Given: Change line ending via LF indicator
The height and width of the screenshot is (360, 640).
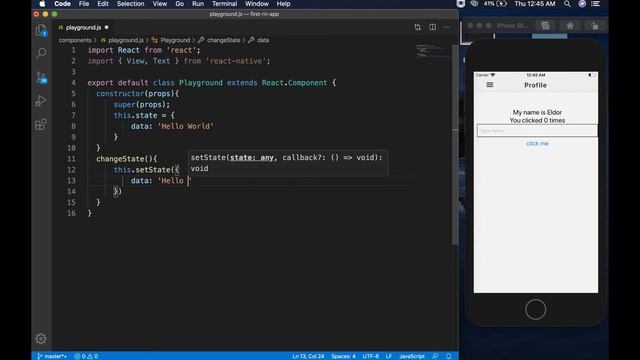Looking at the screenshot, I should coord(389,356).
